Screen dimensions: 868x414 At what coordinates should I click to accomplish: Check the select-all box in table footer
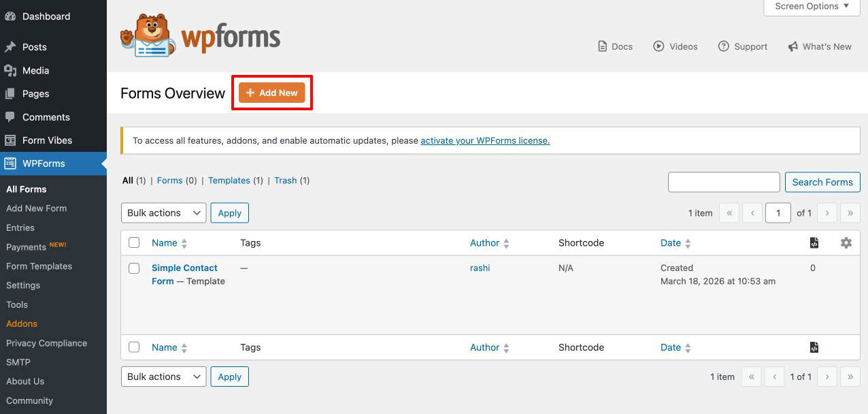click(x=134, y=347)
